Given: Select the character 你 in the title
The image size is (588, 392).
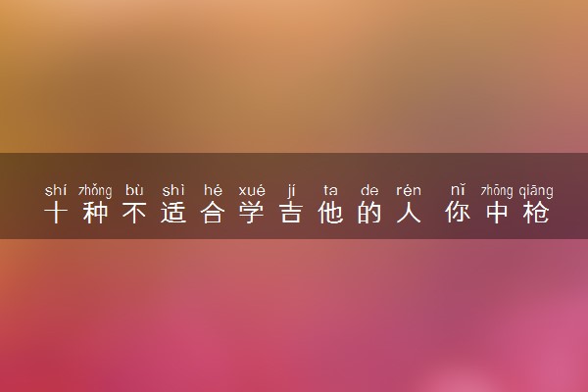Looking at the screenshot, I should tap(458, 213).
